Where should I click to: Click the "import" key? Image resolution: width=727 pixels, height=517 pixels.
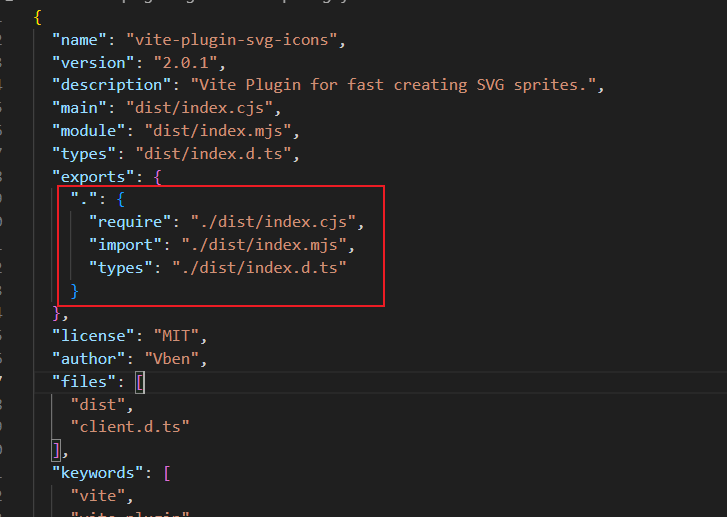click(x=126, y=244)
